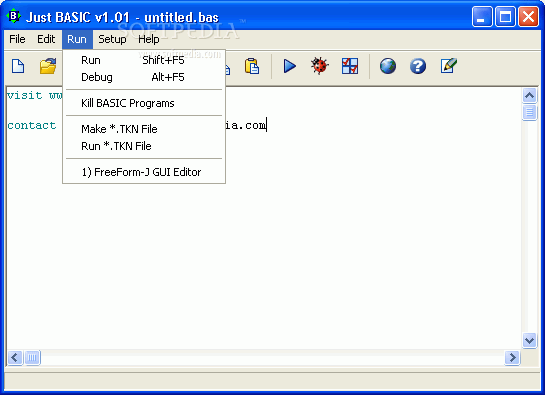Click the horizontal scrollbar thumb
This screenshot has width=545, height=395.
(x=32, y=357)
